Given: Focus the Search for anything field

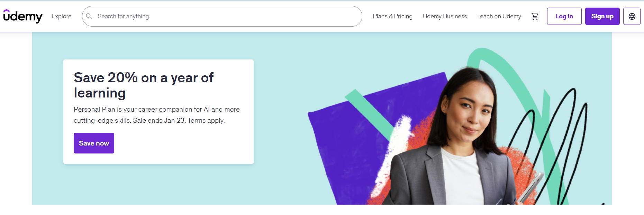Looking at the screenshot, I should pos(225,16).
